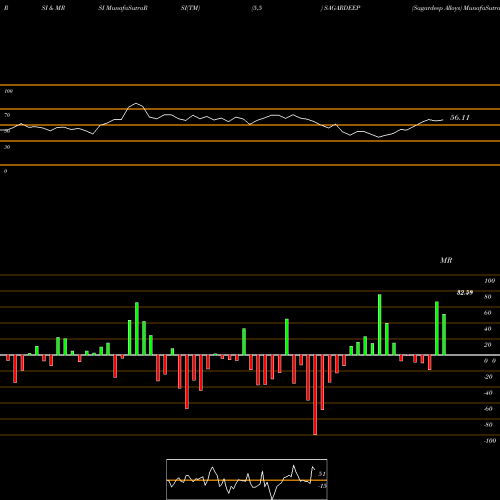Image resolution: width=500 pixels, height=500 pixels.
Task: Click the MR -40 axis label
Action: click(488, 393)
